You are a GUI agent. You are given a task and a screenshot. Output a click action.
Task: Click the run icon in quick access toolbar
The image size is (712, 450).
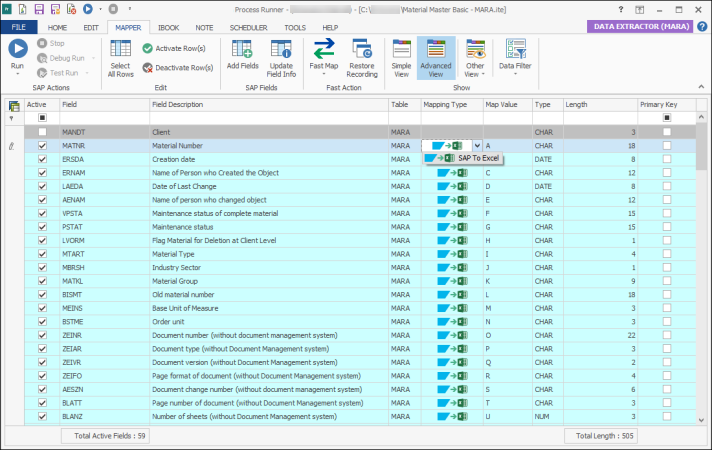pyautogui.click(x=88, y=9)
